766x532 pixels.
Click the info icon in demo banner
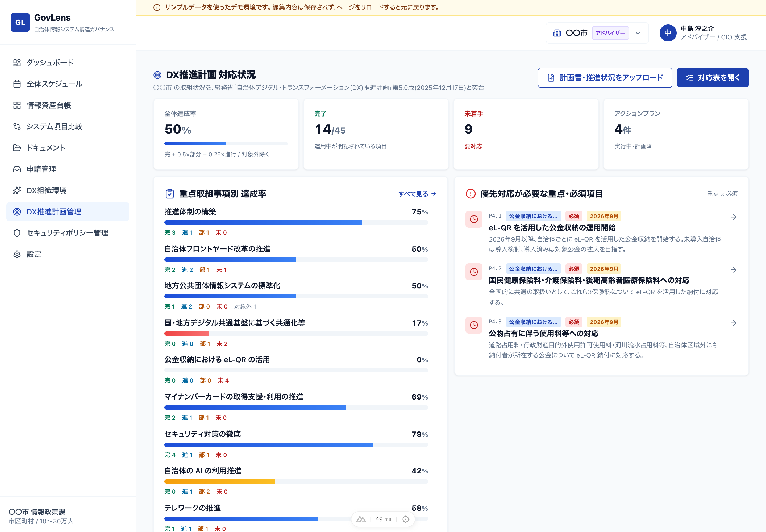pos(157,7)
